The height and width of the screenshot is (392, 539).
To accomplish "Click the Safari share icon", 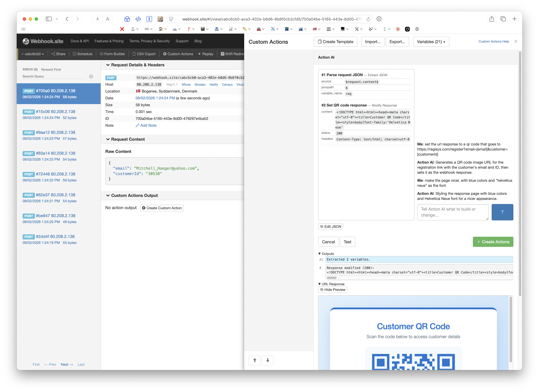I will pos(492,19).
